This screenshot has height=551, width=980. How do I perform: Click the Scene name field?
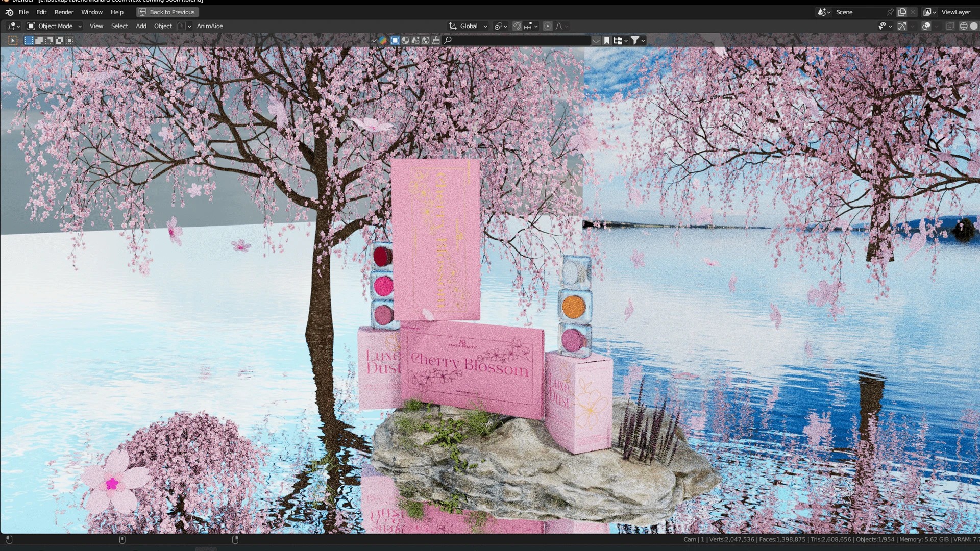[859, 12]
